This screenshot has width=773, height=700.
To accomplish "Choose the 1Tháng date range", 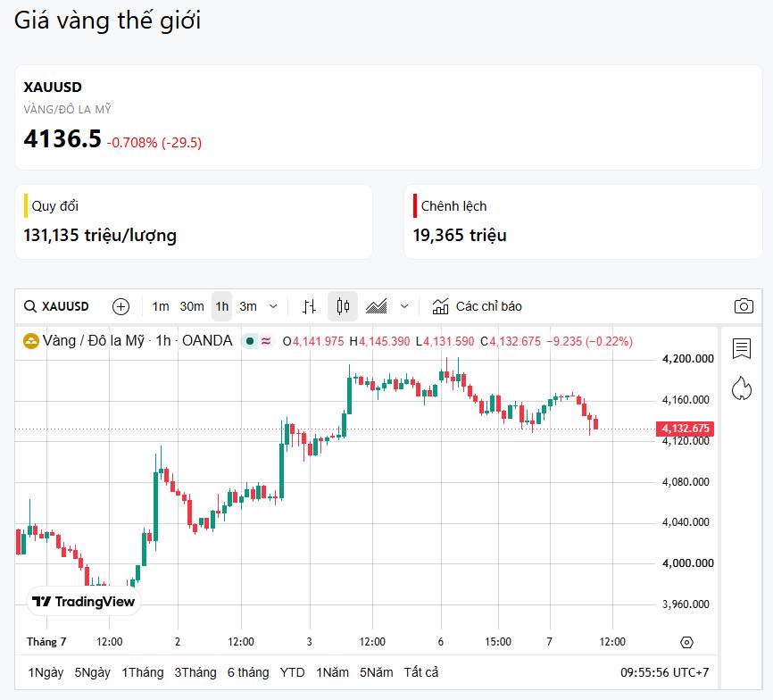I will click(x=143, y=672).
